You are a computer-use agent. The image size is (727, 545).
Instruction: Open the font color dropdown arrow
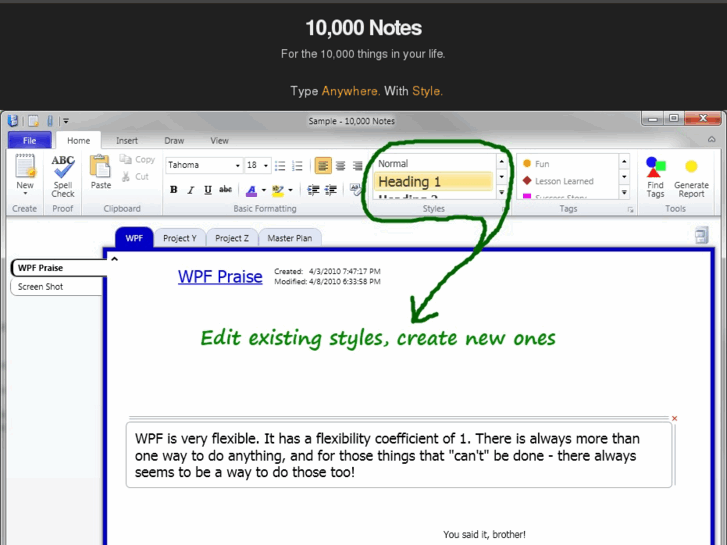[x=264, y=190]
